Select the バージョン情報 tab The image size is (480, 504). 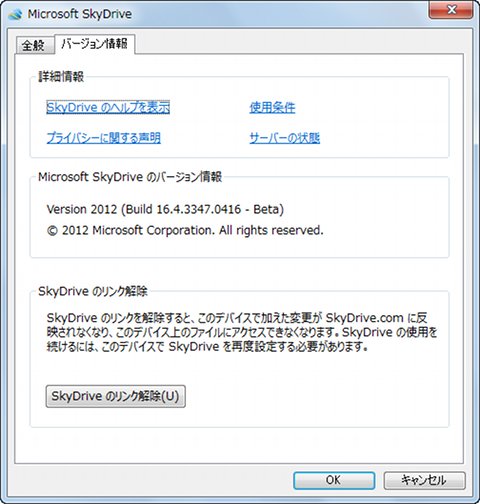pyautogui.click(x=95, y=44)
